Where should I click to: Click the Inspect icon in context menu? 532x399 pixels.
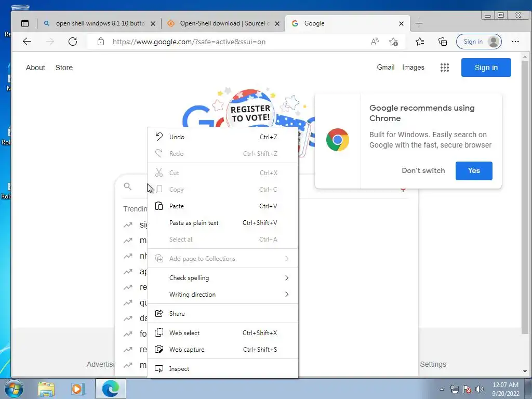159,369
